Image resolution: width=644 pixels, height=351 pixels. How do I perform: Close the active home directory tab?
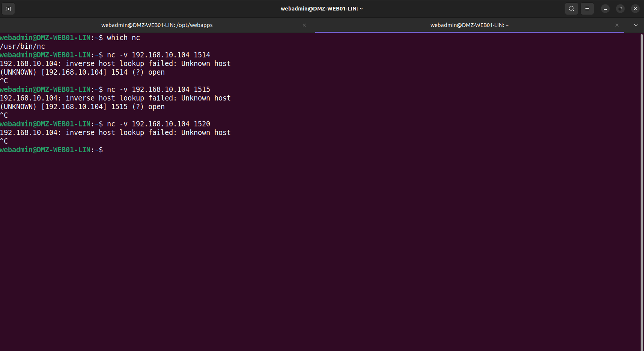(617, 25)
